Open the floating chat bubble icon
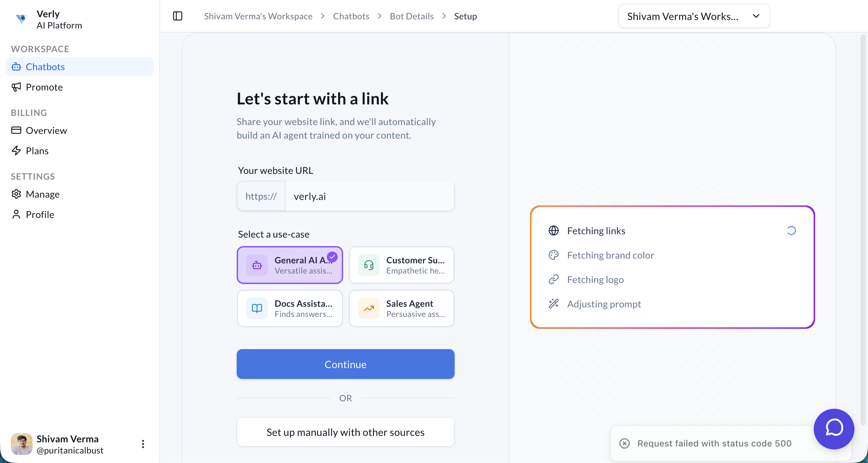The width and height of the screenshot is (868, 463). point(834,428)
